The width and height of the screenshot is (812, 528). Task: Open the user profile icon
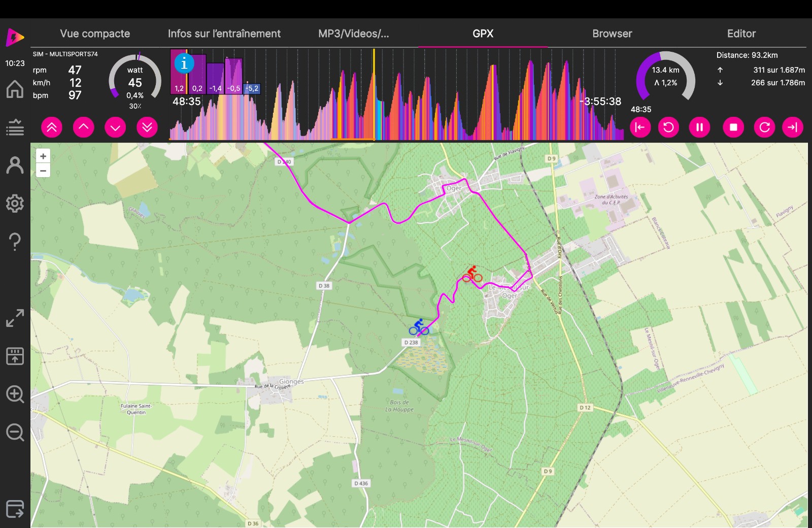tap(15, 166)
